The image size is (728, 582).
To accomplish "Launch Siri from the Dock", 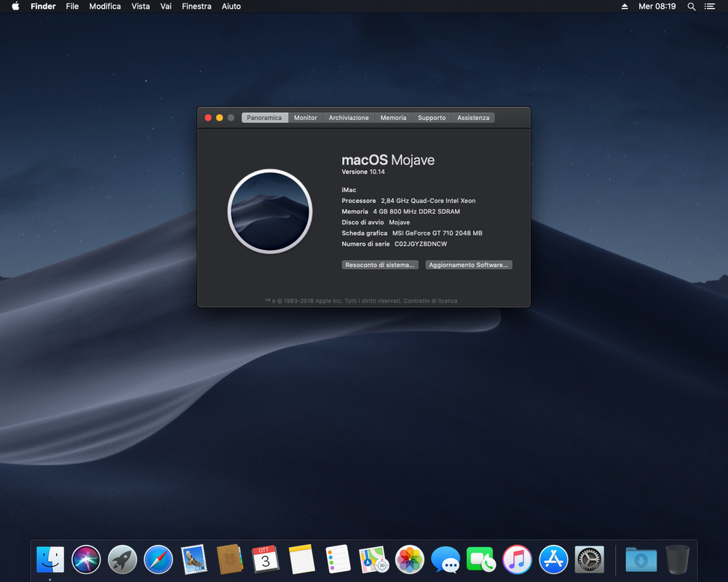I will (x=86, y=559).
